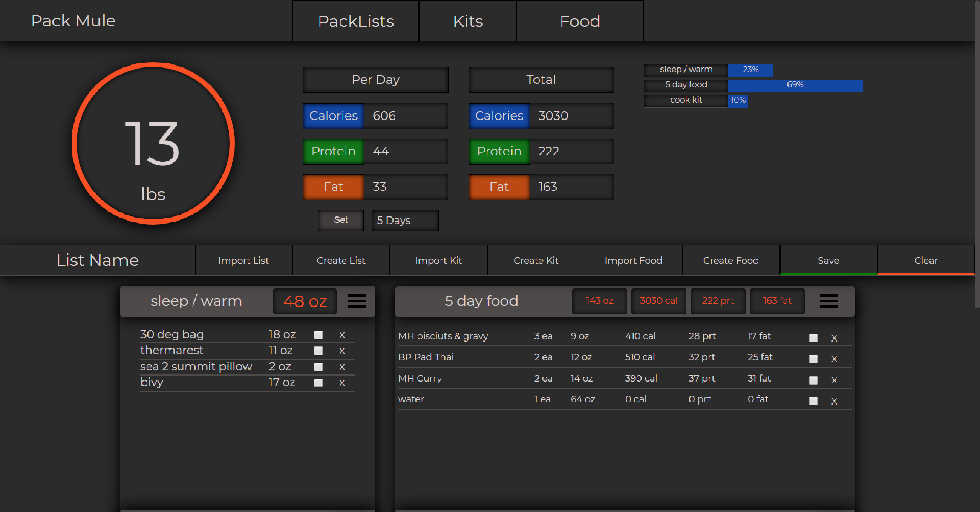Remove the bivy item with X
This screenshot has width=980, height=512.
[x=341, y=383]
